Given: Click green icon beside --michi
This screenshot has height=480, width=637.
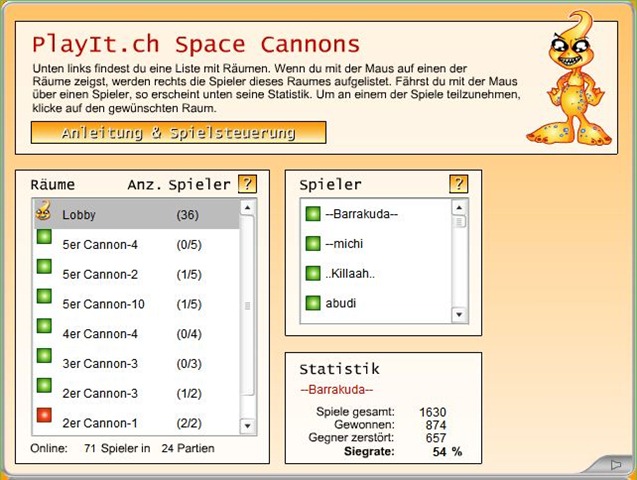Looking at the screenshot, I should click(313, 243).
